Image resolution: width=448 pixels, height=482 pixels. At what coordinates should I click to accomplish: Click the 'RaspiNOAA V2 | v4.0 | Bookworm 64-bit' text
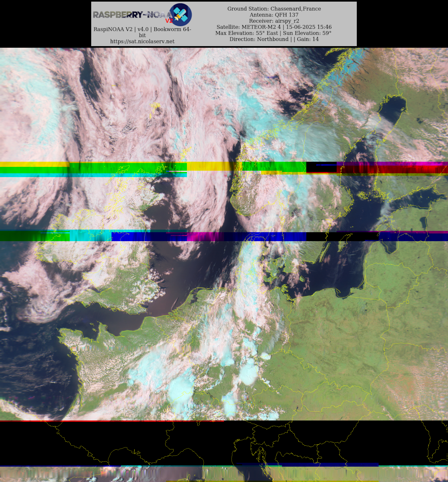142,32
